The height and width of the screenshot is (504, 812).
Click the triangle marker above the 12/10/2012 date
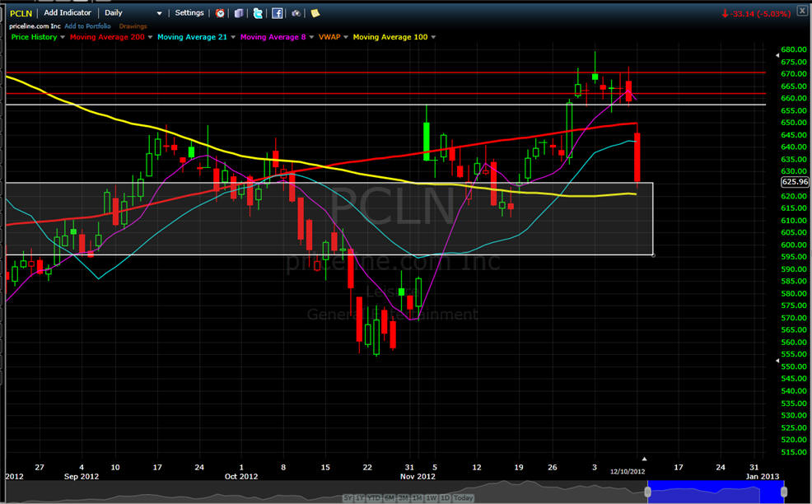click(645, 459)
